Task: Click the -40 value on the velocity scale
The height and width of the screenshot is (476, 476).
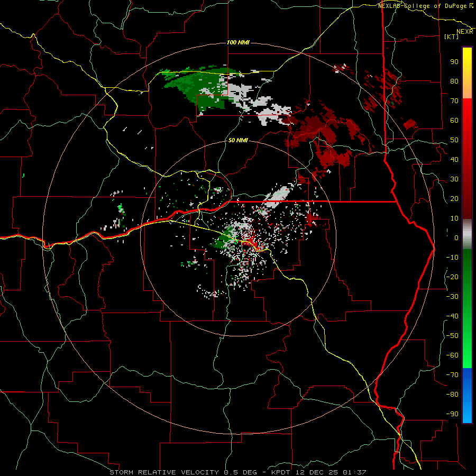Action: click(452, 316)
